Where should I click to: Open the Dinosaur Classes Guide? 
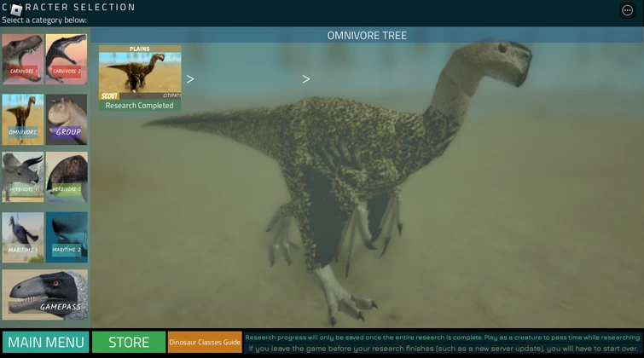tap(205, 342)
